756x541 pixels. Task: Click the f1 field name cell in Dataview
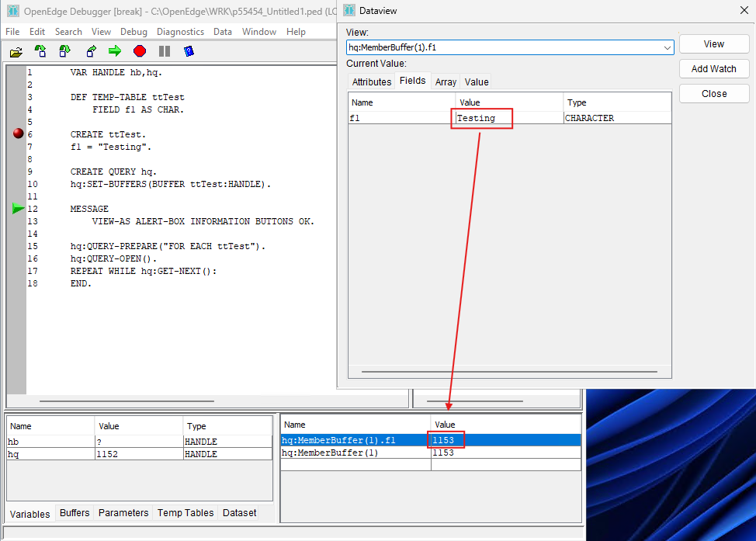401,118
